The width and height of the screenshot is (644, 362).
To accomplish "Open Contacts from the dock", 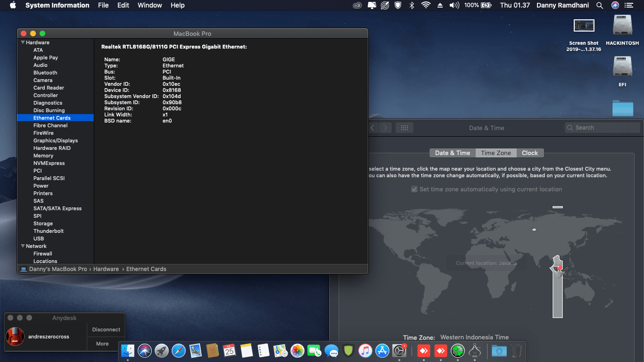I will [213, 351].
